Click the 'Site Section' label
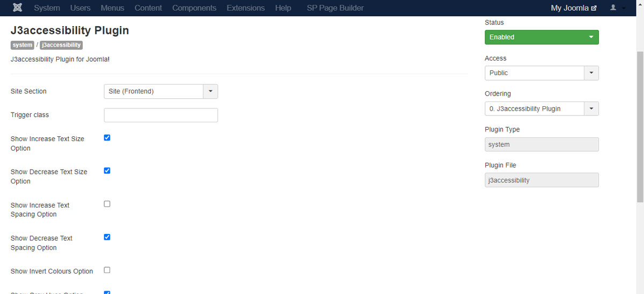Screen dimensions: 644x294 click(x=28, y=92)
